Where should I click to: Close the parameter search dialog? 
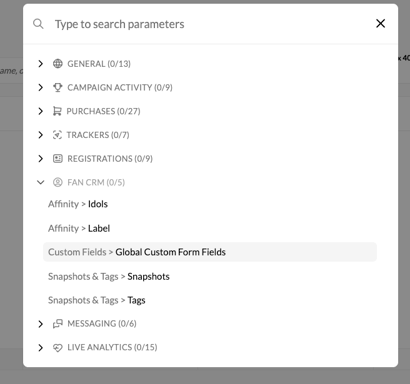(x=381, y=23)
